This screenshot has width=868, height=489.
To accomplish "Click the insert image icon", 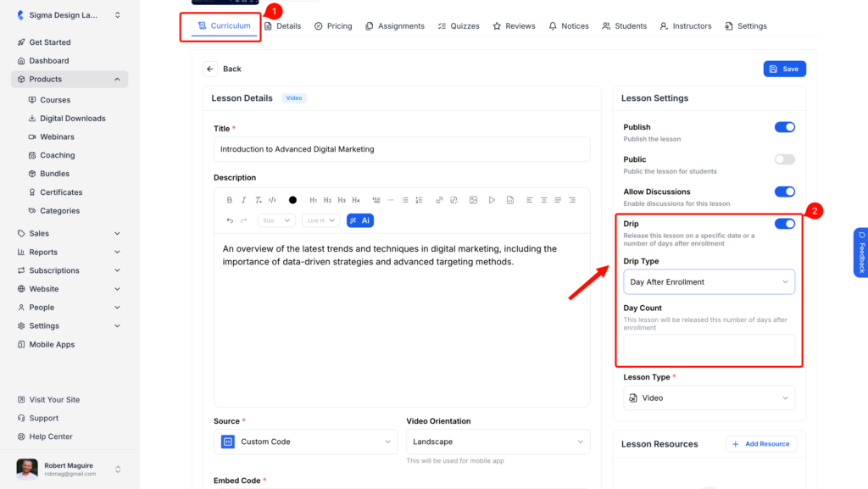I will 473,200.
